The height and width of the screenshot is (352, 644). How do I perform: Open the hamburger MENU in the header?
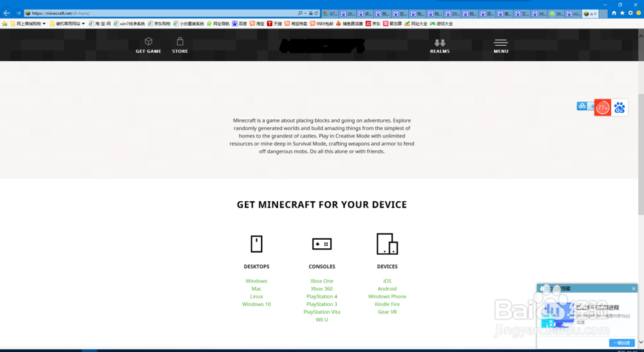point(500,43)
